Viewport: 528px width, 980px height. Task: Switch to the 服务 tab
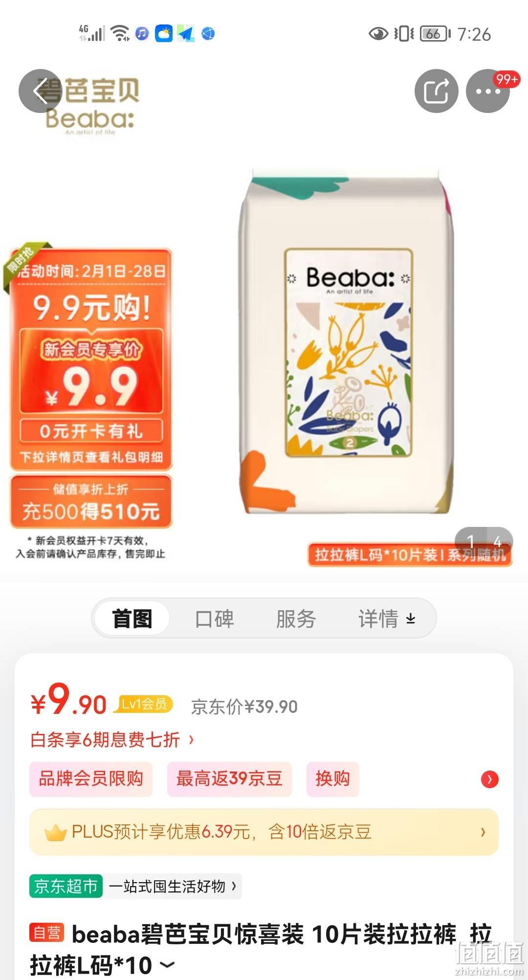click(x=296, y=618)
